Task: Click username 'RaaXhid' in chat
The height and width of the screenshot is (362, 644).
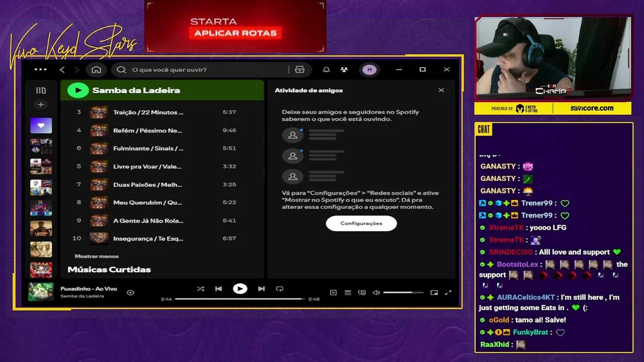Action: [x=495, y=344]
